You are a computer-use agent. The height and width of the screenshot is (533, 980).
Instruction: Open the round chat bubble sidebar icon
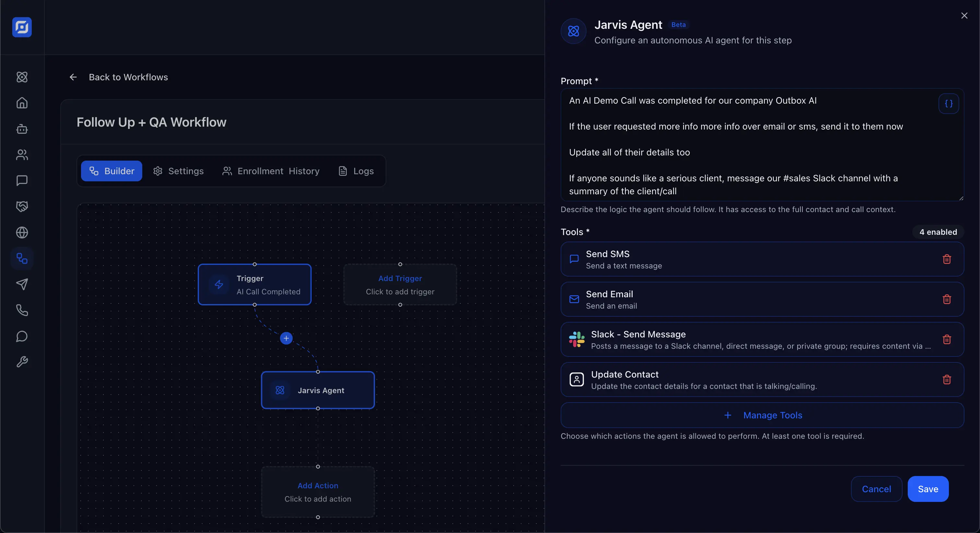click(22, 336)
